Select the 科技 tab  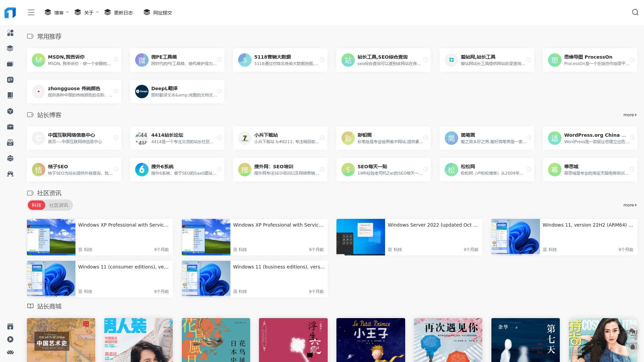37,205
